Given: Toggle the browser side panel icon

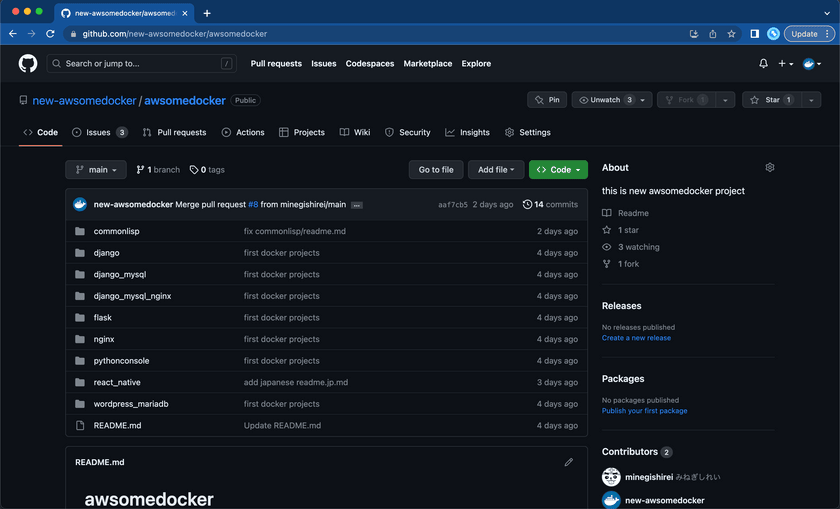Looking at the screenshot, I should pos(754,34).
